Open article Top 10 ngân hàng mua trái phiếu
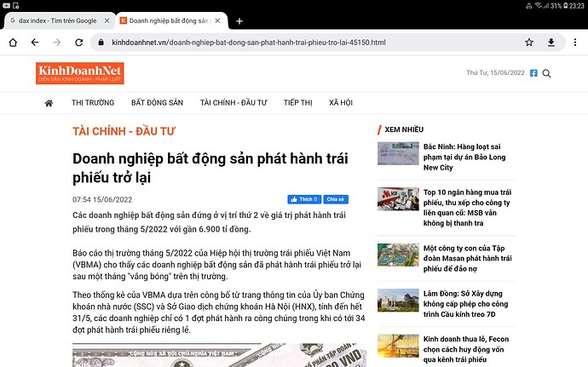588x367 pixels. click(467, 208)
